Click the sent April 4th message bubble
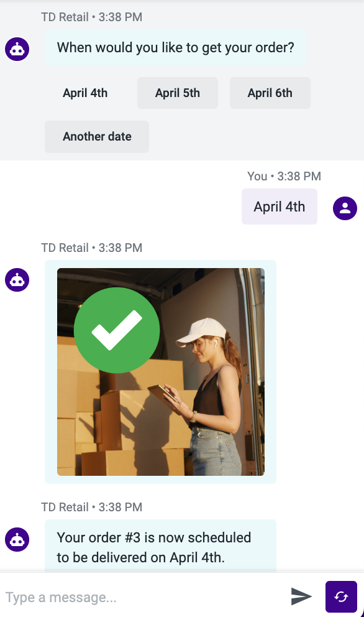The height and width of the screenshot is (617, 364). (279, 206)
